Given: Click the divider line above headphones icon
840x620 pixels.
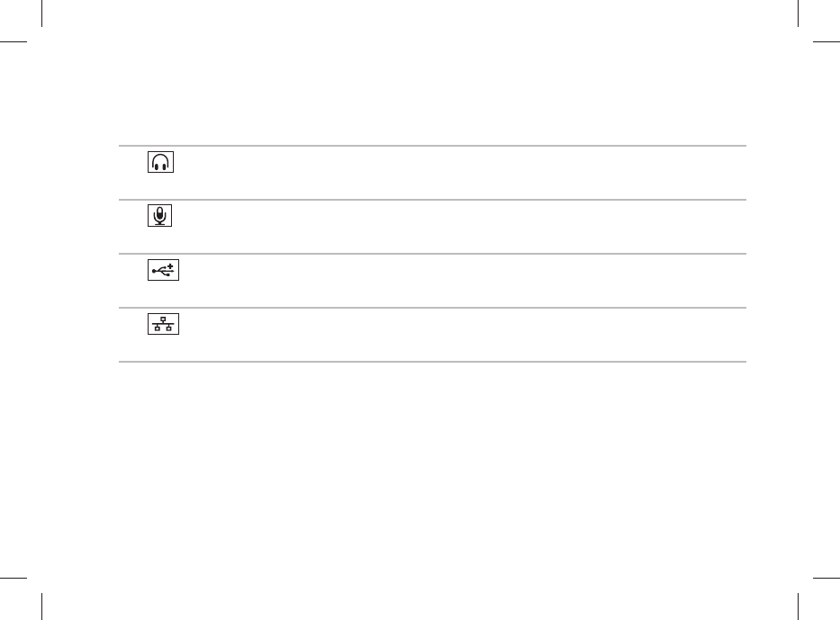Looking at the screenshot, I should click(x=432, y=145).
